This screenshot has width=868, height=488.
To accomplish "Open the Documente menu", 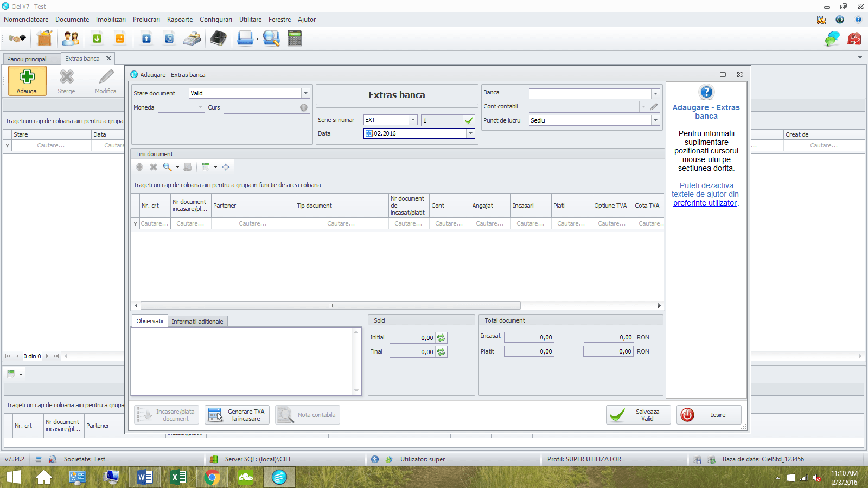I will (72, 20).
